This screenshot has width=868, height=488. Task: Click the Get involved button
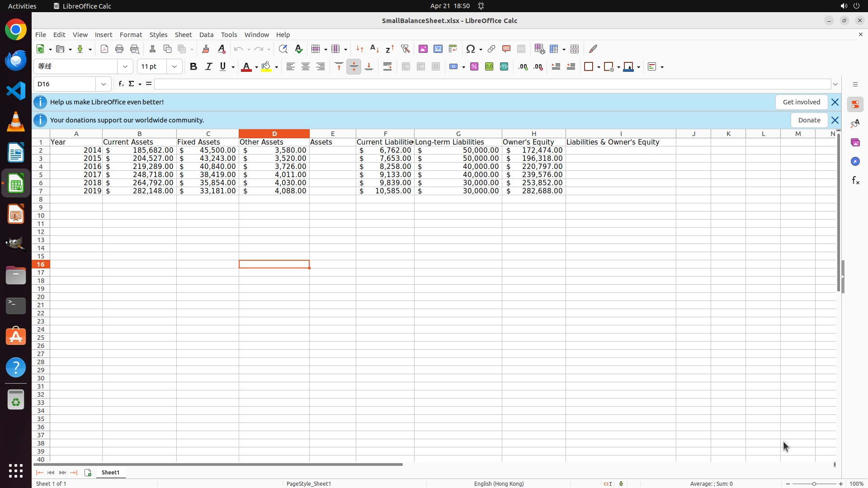[x=801, y=102]
